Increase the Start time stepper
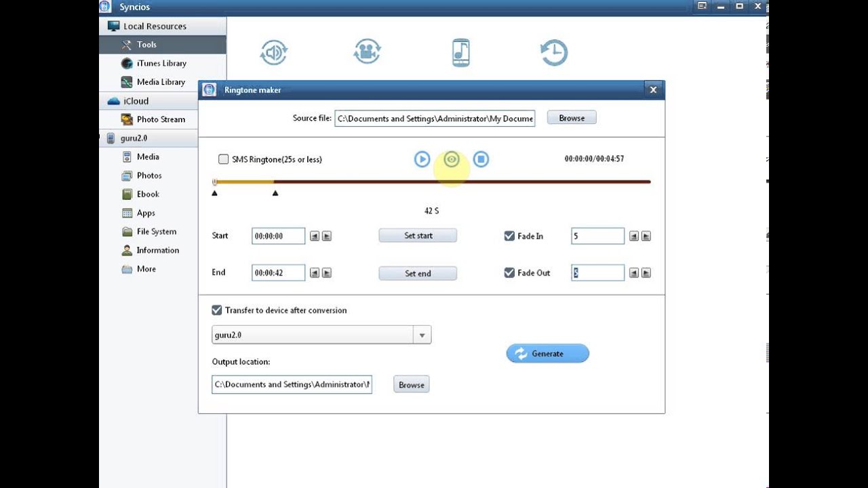This screenshot has height=488, width=868. click(x=327, y=236)
